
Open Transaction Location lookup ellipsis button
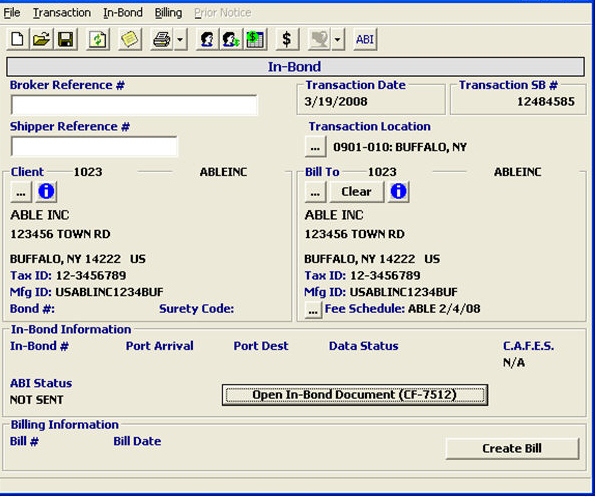coord(315,147)
